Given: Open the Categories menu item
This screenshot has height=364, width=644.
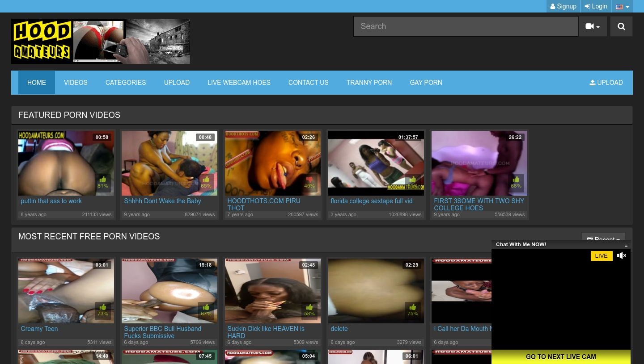Looking at the screenshot, I should pyautogui.click(x=126, y=83).
